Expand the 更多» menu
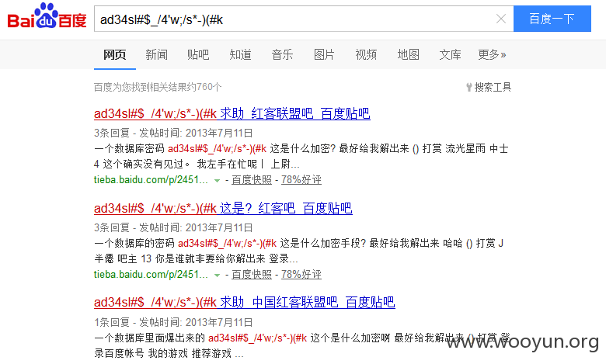 pos(492,55)
